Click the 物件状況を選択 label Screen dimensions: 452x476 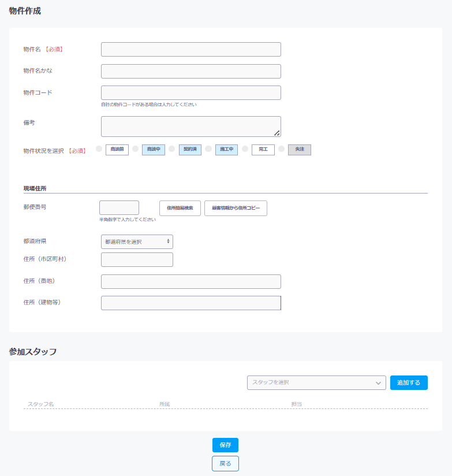click(x=44, y=151)
